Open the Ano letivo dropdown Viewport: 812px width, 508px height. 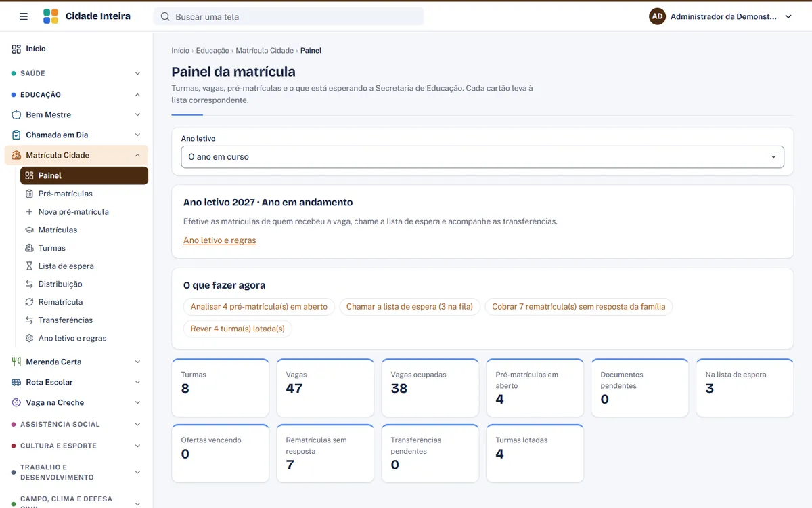[x=482, y=157]
